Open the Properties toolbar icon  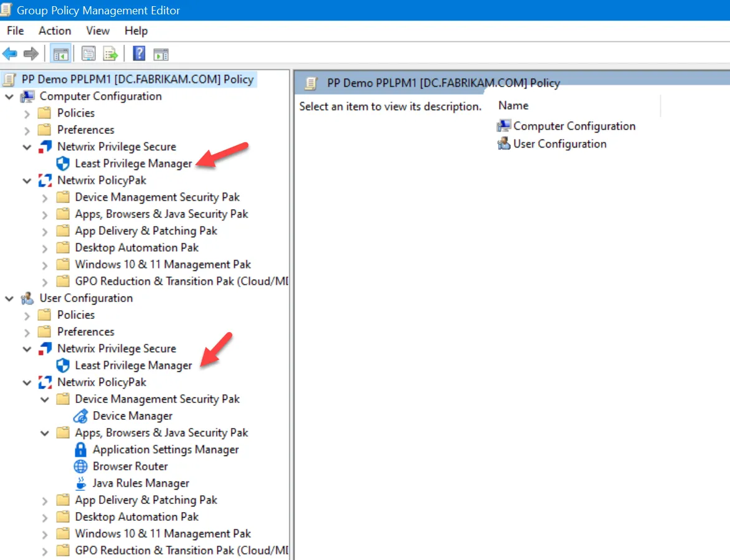click(88, 54)
